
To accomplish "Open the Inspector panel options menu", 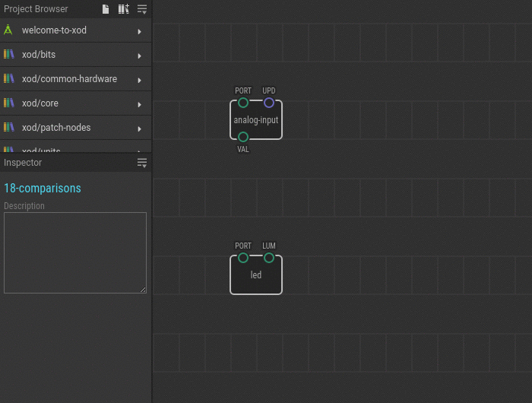I will coord(142,163).
